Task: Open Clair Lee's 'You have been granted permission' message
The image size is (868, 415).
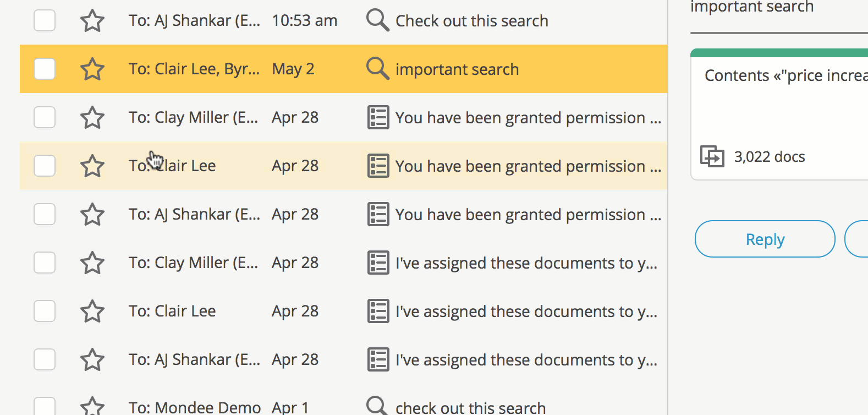Action: pyautogui.click(x=343, y=166)
